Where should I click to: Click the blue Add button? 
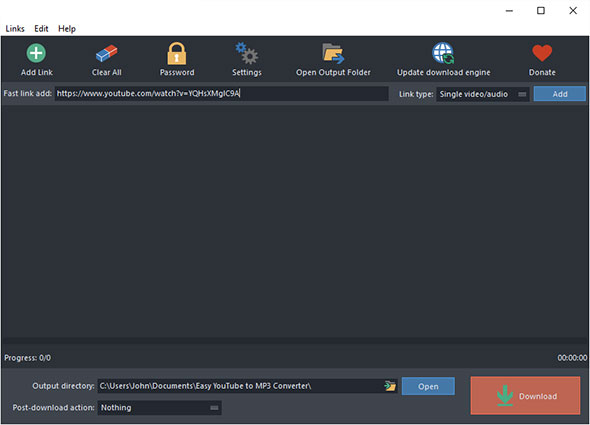pyautogui.click(x=560, y=94)
